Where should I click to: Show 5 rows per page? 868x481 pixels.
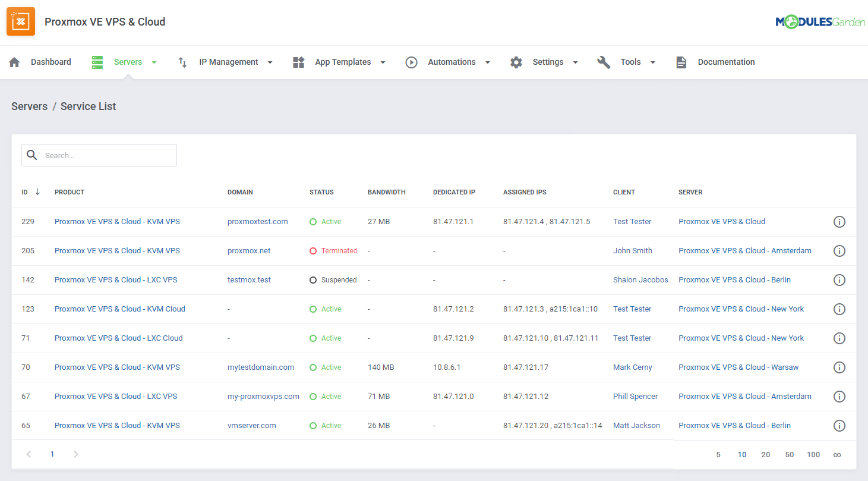click(718, 455)
